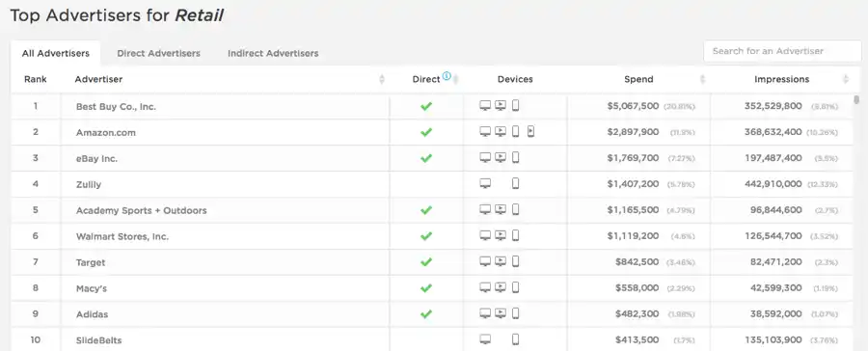
Task: Open Target advertiser entry
Action: point(91,262)
